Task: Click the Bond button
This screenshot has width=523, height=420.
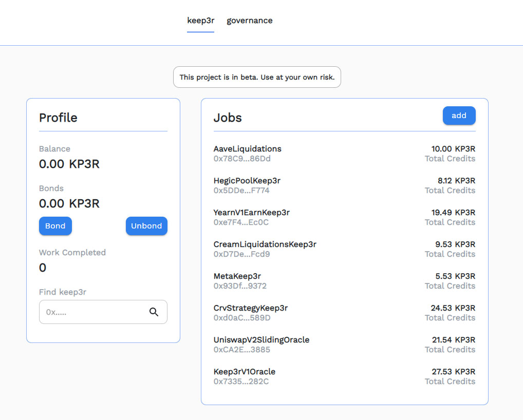Action: pos(55,226)
